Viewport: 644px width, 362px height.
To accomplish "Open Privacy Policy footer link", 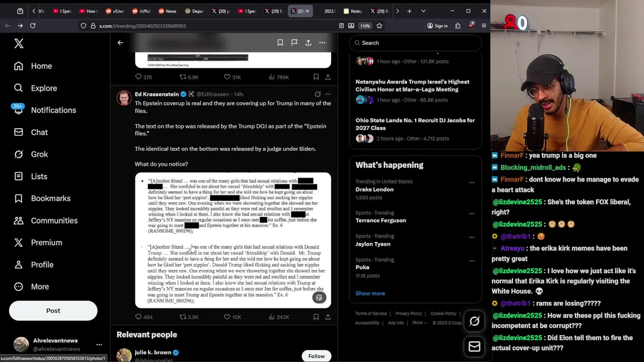I will point(409,314).
